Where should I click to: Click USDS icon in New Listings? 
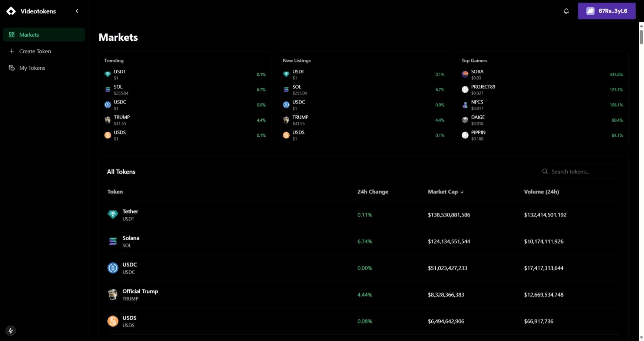click(286, 135)
